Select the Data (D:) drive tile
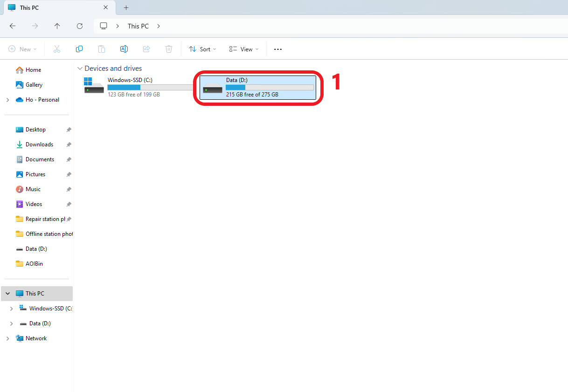 [258, 88]
